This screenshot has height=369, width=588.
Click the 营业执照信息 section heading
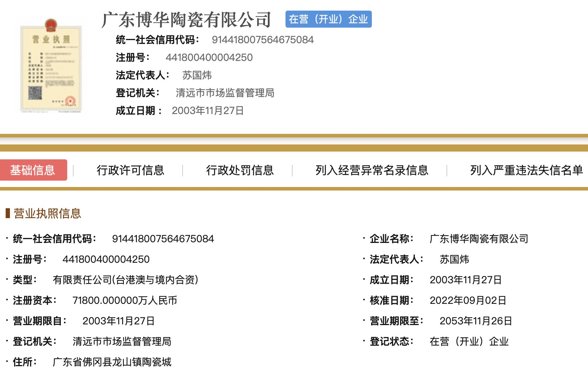47,214
